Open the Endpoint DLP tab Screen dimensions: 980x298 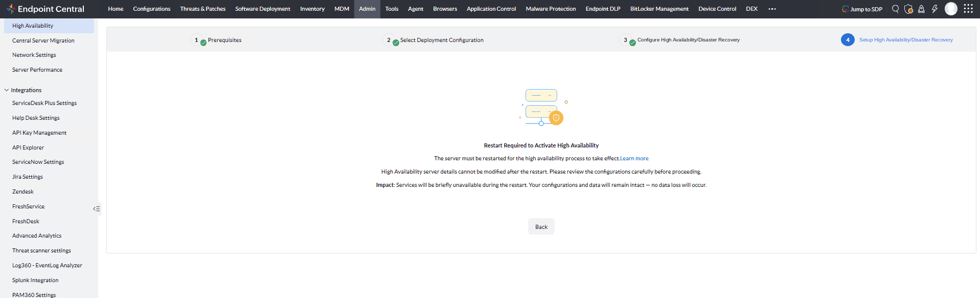(x=603, y=9)
